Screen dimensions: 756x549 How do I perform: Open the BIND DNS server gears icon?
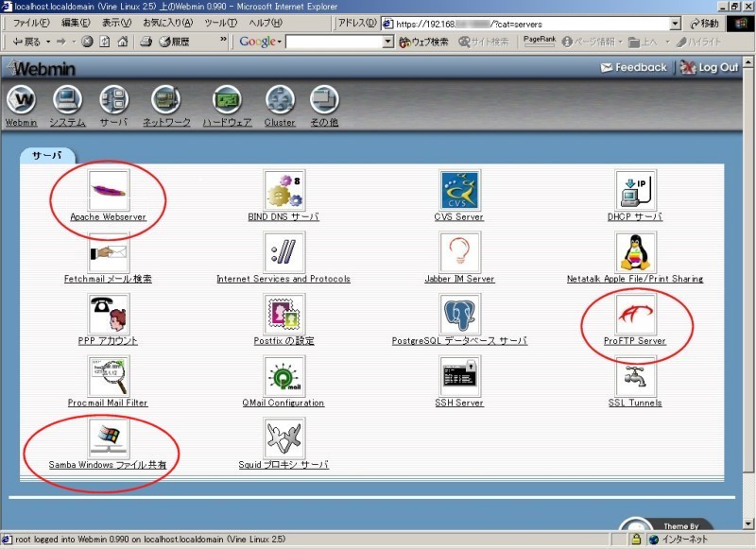[284, 190]
